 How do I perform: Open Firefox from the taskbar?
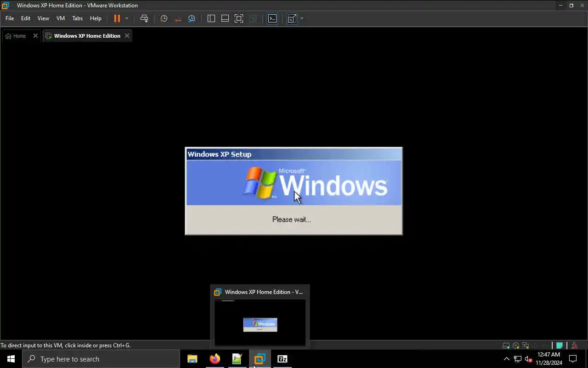click(215, 359)
